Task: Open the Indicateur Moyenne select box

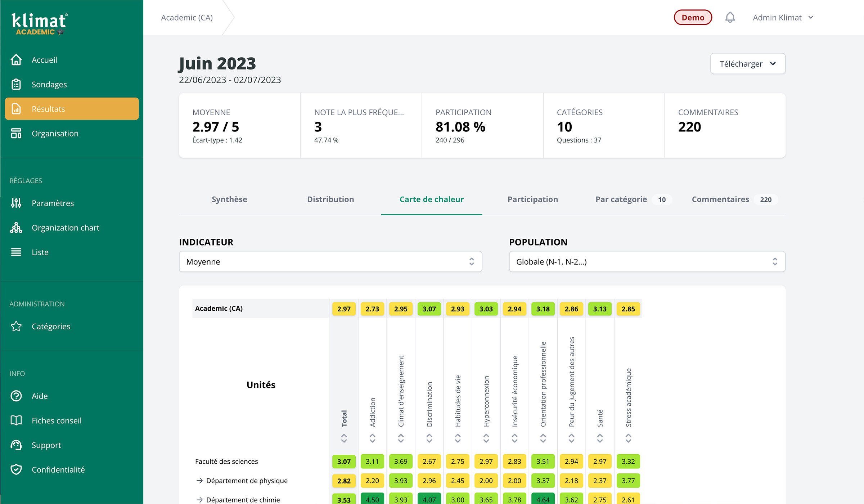Action: click(330, 262)
